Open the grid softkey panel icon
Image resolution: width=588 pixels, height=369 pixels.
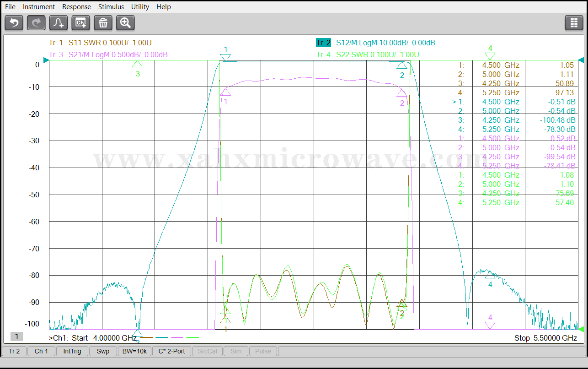(574, 22)
